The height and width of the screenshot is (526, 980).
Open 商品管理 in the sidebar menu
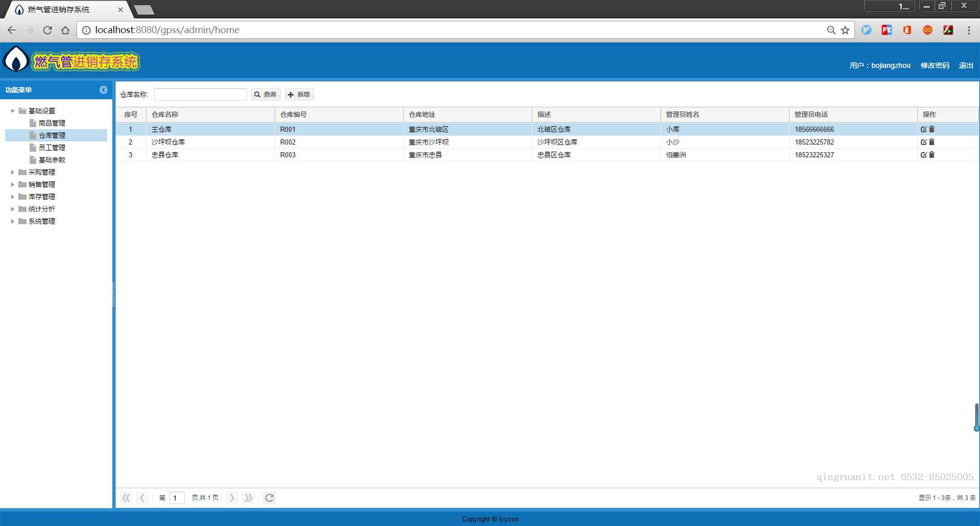pos(52,123)
